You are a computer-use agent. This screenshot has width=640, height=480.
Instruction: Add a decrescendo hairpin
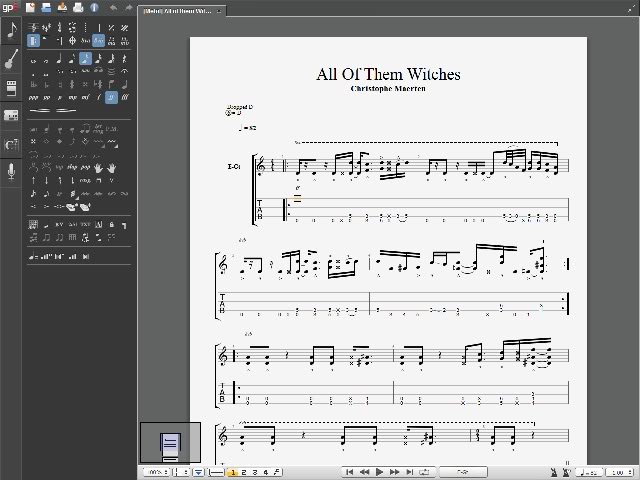66,110
